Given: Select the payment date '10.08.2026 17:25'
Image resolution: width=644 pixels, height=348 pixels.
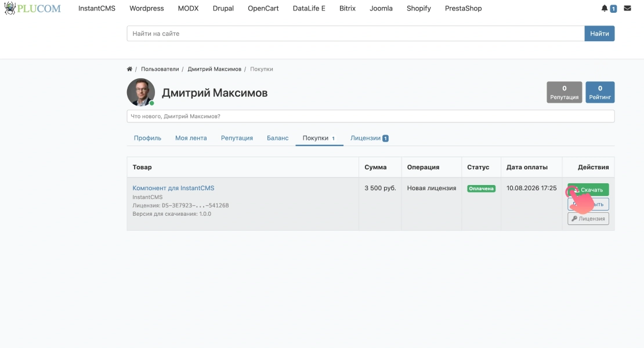Looking at the screenshot, I should point(531,188).
